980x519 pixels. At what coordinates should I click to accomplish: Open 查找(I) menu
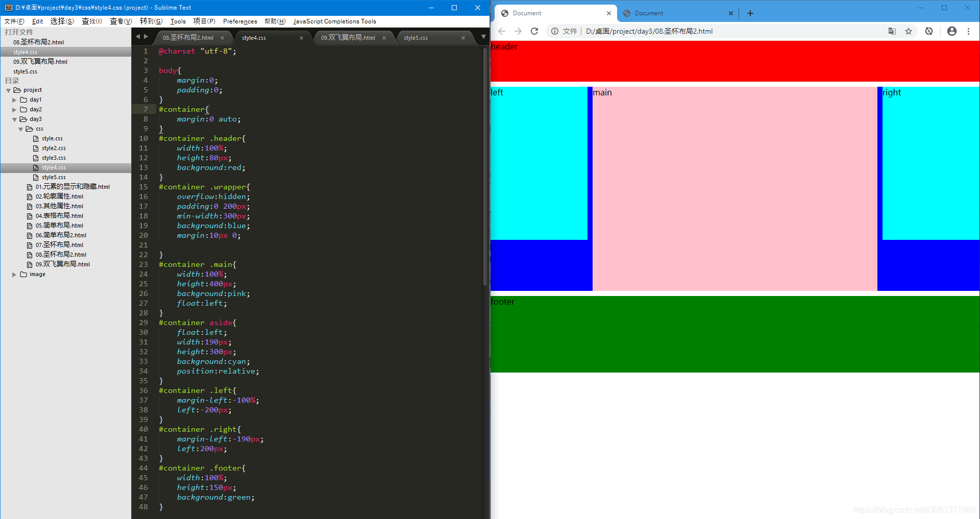coord(92,21)
